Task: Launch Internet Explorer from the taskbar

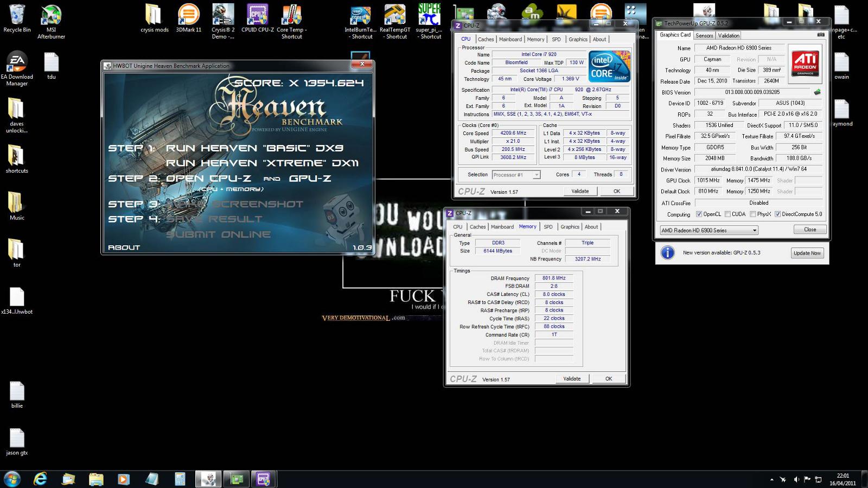Action: 40,479
